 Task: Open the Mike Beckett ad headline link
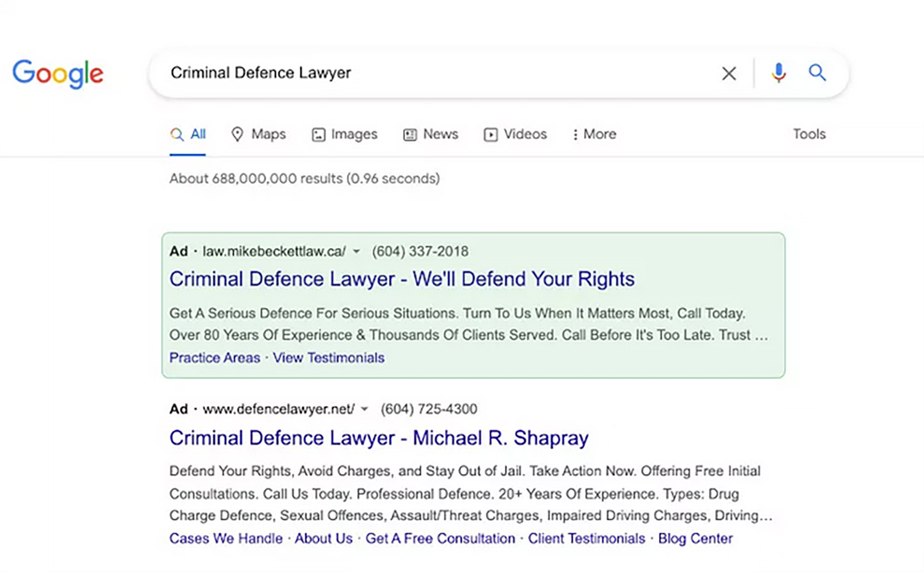tap(402, 279)
